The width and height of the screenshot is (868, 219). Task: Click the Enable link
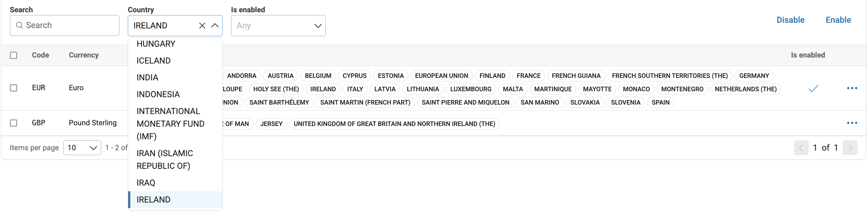pyautogui.click(x=838, y=20)
